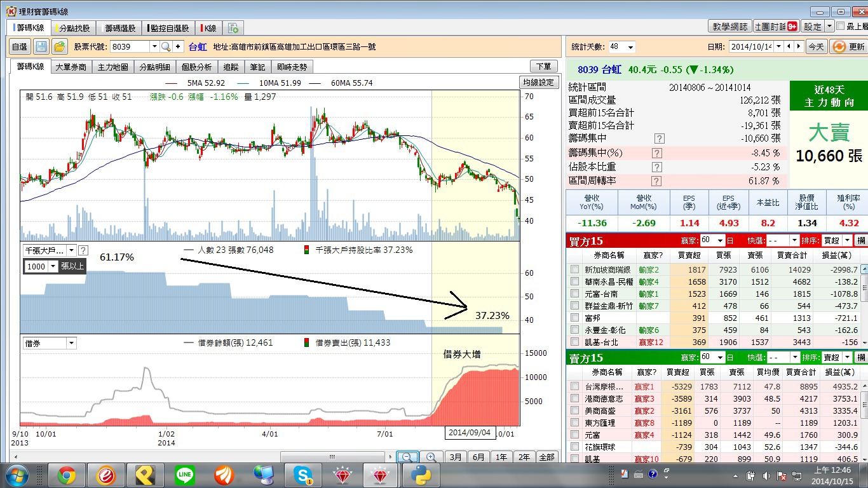Open the 統計天數 48 dropdown
Viewport: 868px width, 488px height.
pos(630,47)
